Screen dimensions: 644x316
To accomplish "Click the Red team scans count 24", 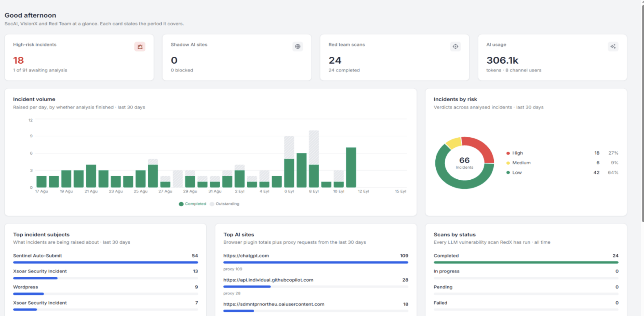I will [335, 60].
